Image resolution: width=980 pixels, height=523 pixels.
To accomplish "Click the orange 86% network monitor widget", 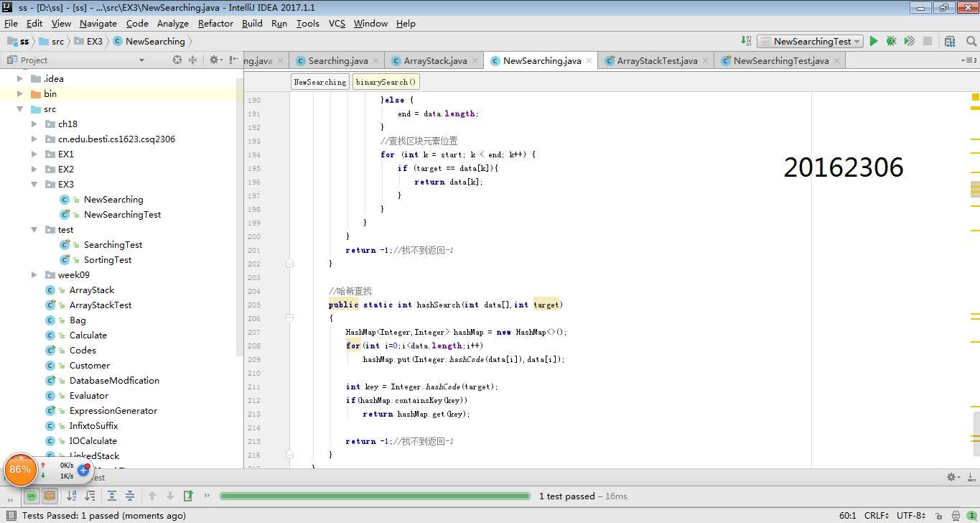I will (20, 470).
